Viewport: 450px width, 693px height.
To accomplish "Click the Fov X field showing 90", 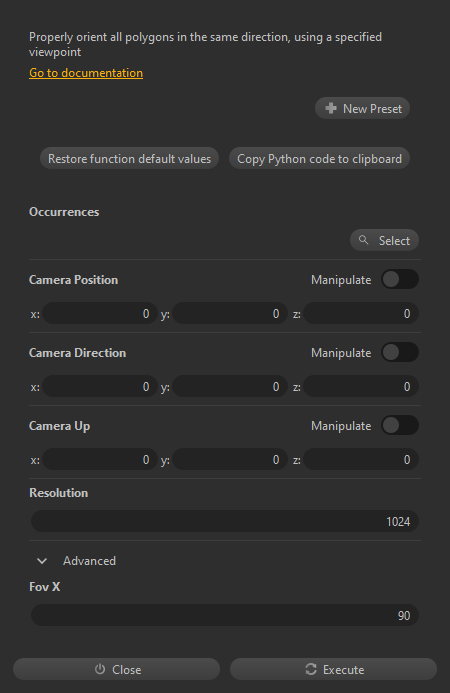I will point(225,615).
